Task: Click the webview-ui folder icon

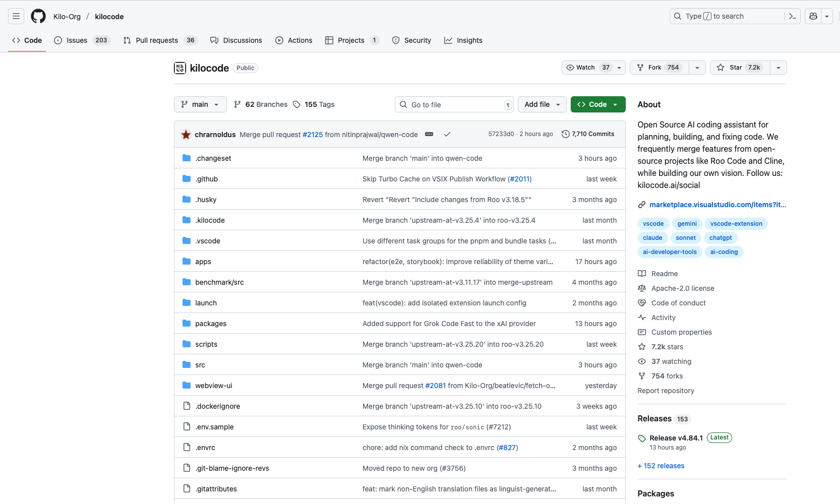Action: tap(187, 386)
